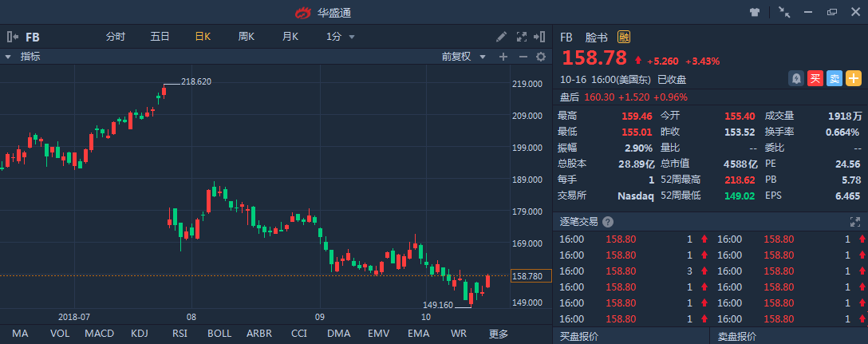Viewport: 868px width, 344px height.
Task: Click the +3.43% percent change
Action: tap(703, 61)
